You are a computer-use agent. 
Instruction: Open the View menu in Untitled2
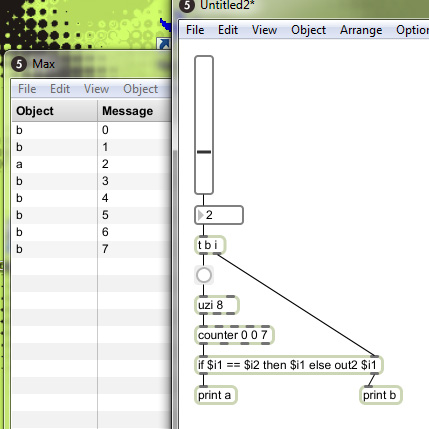click(264, 30)
